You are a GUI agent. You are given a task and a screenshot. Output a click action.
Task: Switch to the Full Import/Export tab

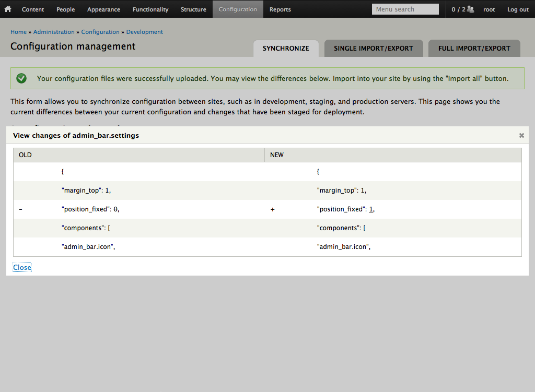click(x=474, y=49)
